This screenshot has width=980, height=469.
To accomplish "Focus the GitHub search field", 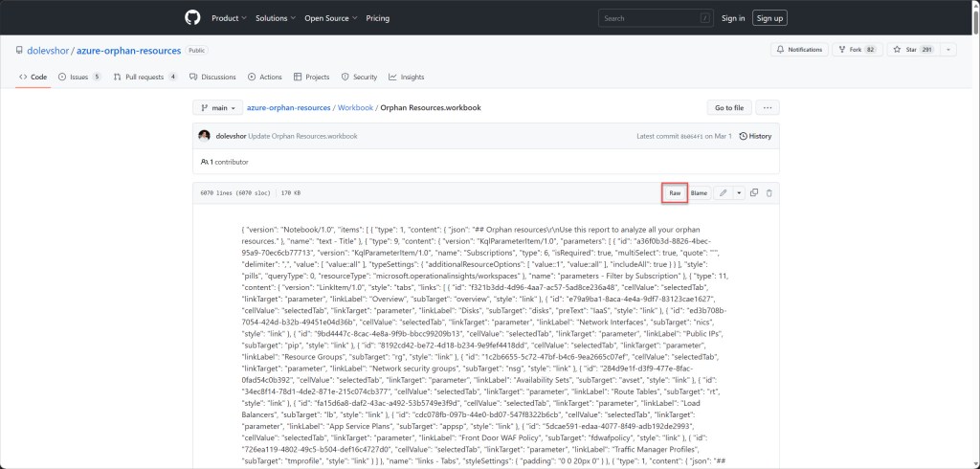I will 656,18.
